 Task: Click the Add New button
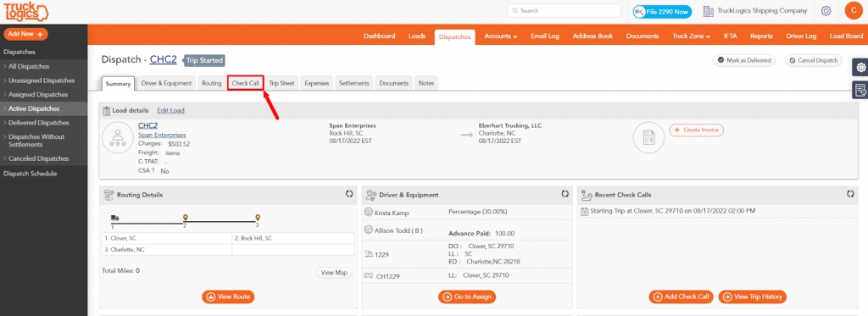click(x=25, y=34)
